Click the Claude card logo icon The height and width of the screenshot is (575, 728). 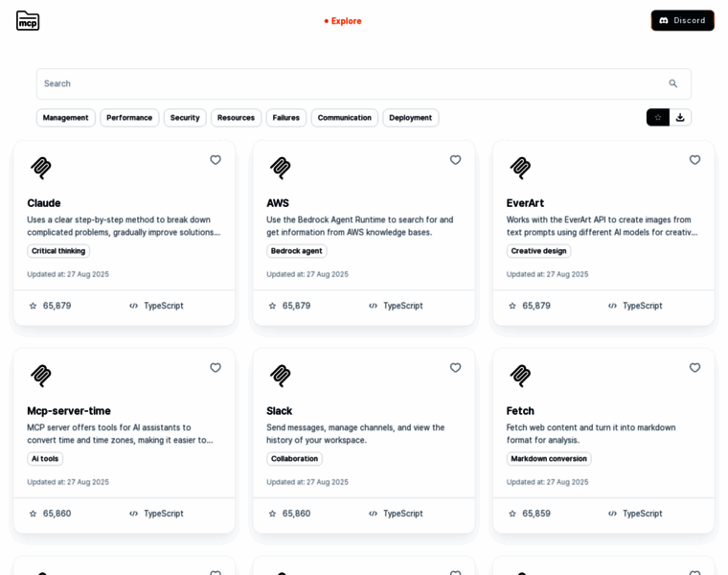[40, 168]
